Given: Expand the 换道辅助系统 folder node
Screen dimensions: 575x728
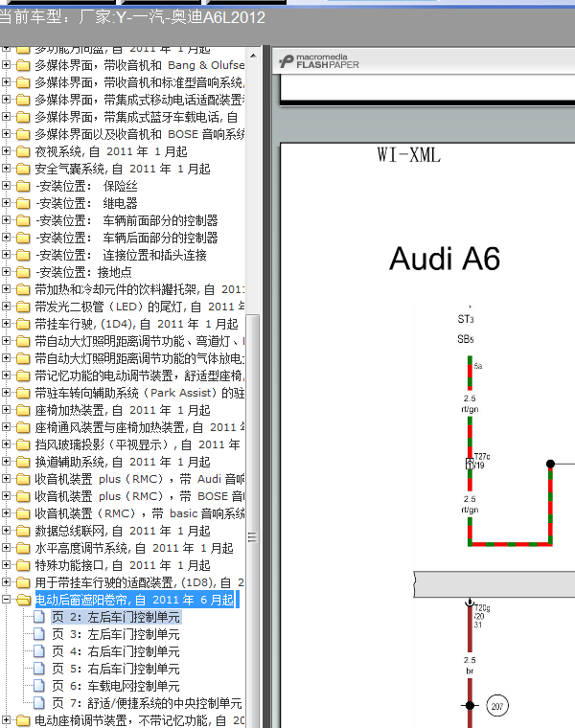Looking at the screenshot, I should (6, 462).
